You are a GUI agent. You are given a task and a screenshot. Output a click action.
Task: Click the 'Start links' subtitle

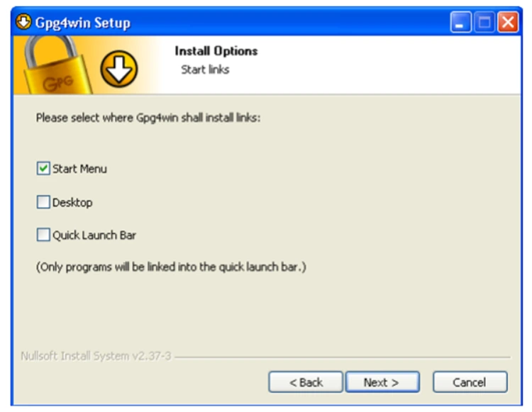tap(205, 69)
